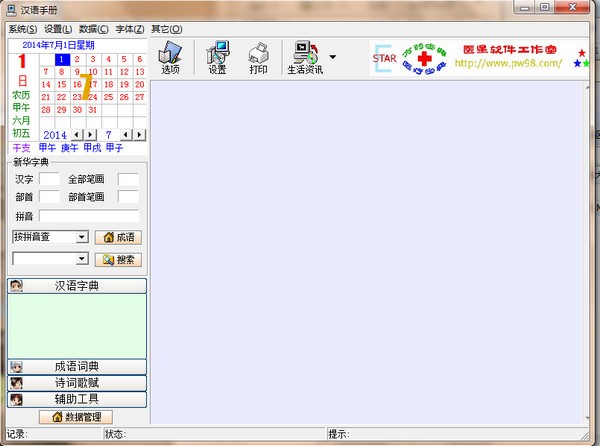Open the 其它(O) menu
Viewport: 600px width, 446px height.
coord(166,29)
